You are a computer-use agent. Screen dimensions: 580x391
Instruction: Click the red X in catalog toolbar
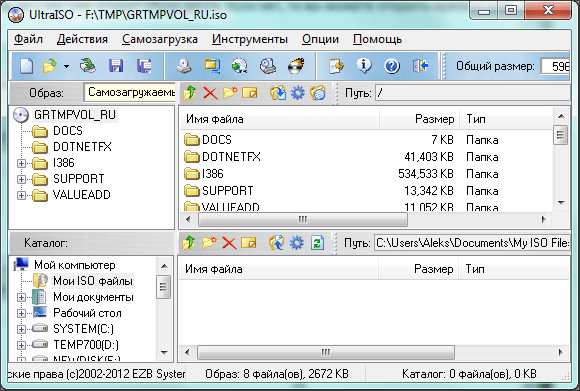point(229,243)
